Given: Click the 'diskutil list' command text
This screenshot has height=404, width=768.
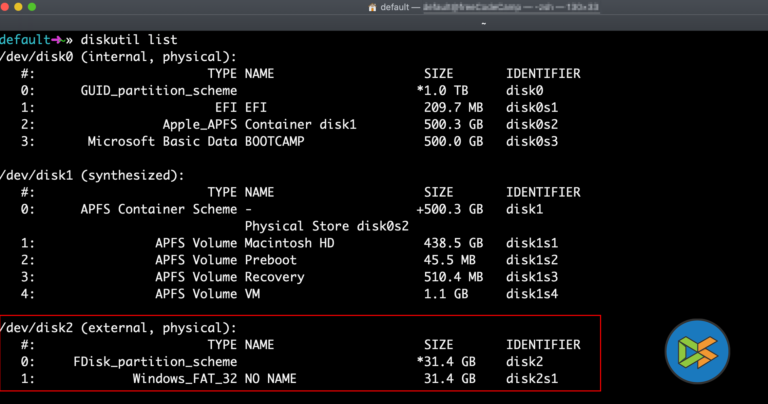Looking at the screenshot, I should pos(132,40).
